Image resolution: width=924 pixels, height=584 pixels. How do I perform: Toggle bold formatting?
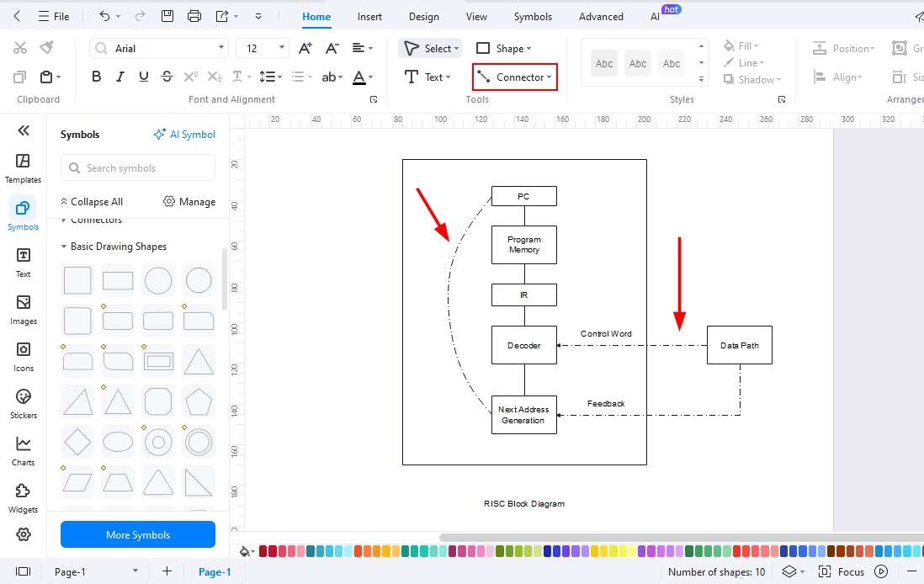click(x=96, y=76)
